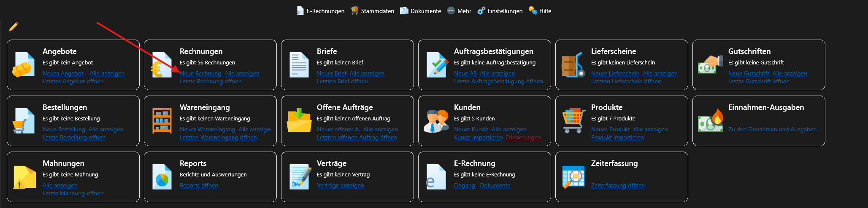Open the Stammdaten menu
The width and height of the screenshot is (868, 208).
(373, 11)
